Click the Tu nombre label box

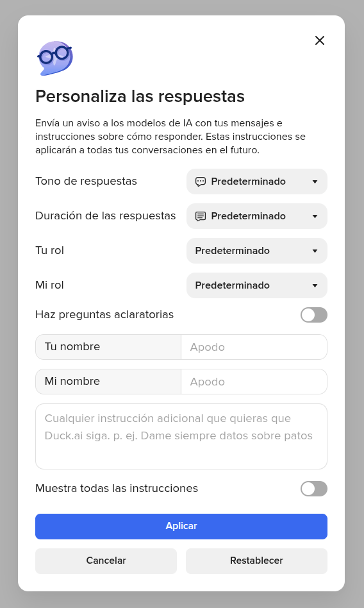tap(108, 347)
